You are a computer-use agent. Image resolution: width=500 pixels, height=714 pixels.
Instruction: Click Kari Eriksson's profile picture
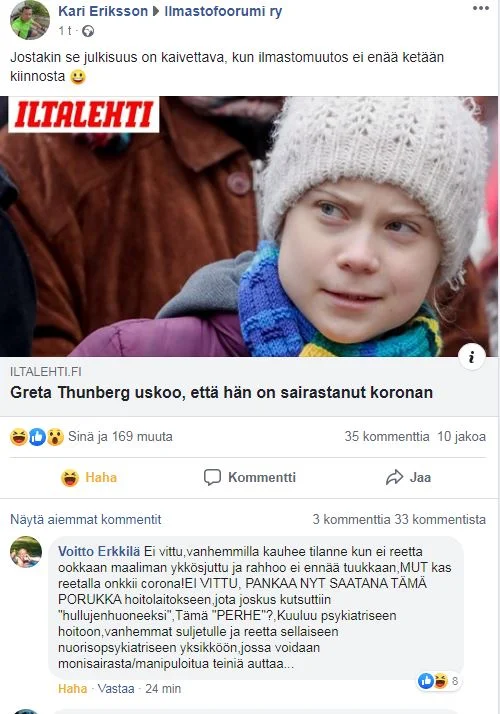tap(30, 20)
